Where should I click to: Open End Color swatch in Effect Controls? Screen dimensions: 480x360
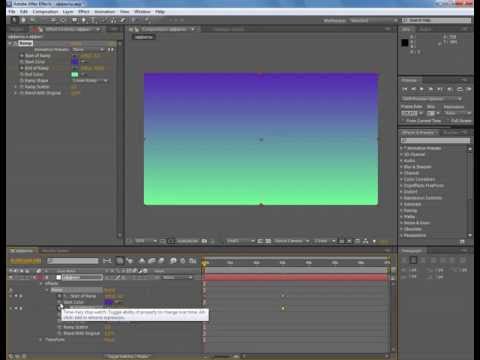(x=75, y=74)
